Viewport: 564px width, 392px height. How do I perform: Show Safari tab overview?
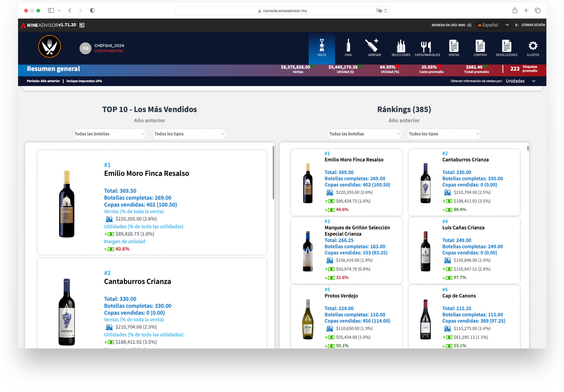[538, 10]
